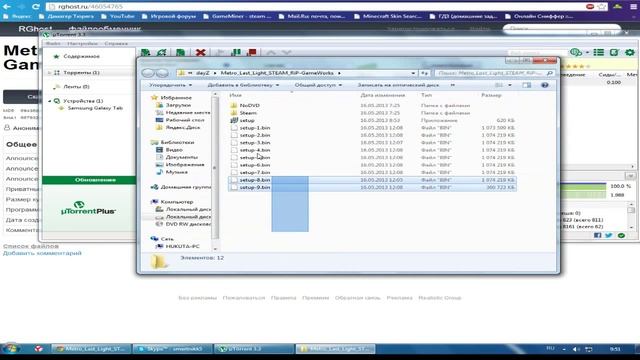
Task: Select the setup application file
Action: coord(247,120)
